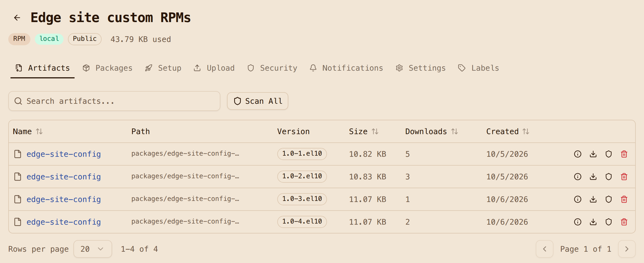Open the Settings tab
This screenshot has width=644, height=263.
click(x=421, y=68)
